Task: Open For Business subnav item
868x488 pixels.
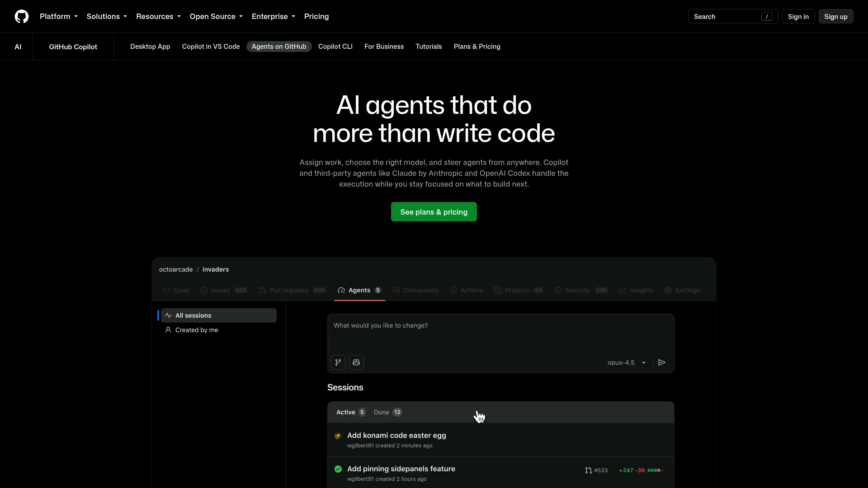Action: click(x=384, y=47)
